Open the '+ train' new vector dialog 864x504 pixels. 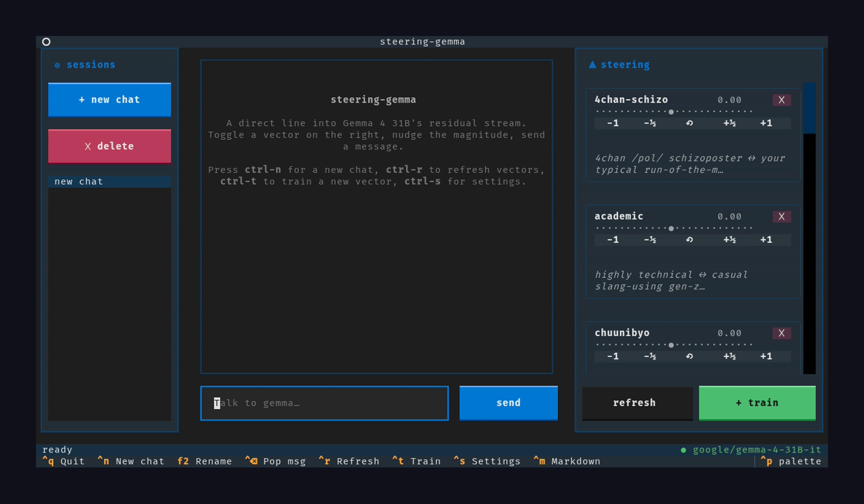(757, 403)
